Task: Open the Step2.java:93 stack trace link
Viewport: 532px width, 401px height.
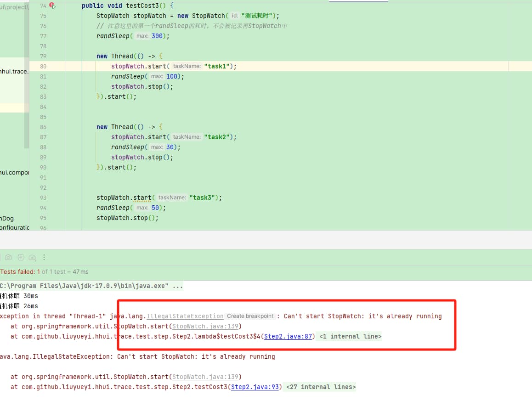Action: pyautogui.click(x=255, y=387)
